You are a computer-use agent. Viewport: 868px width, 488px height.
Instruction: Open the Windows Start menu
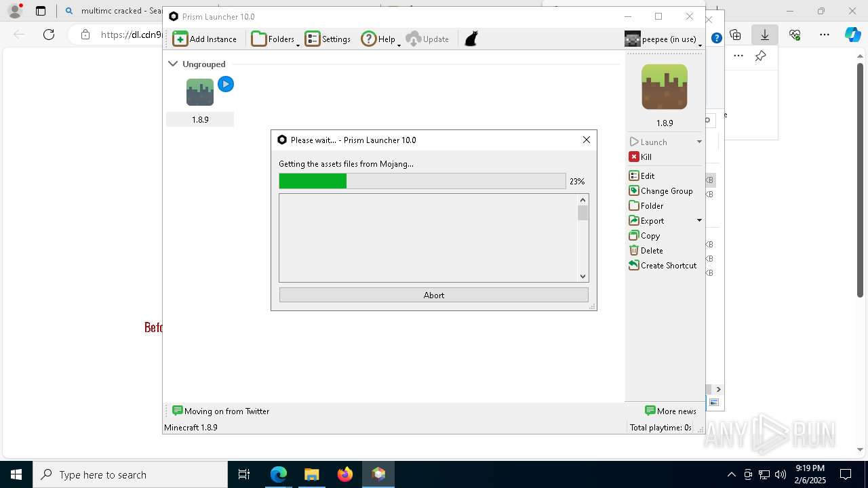16,474
